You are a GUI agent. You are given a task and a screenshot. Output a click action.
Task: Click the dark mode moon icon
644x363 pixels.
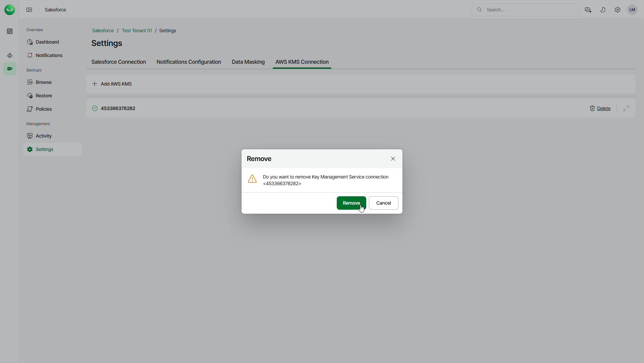click(x=602, y=10)
